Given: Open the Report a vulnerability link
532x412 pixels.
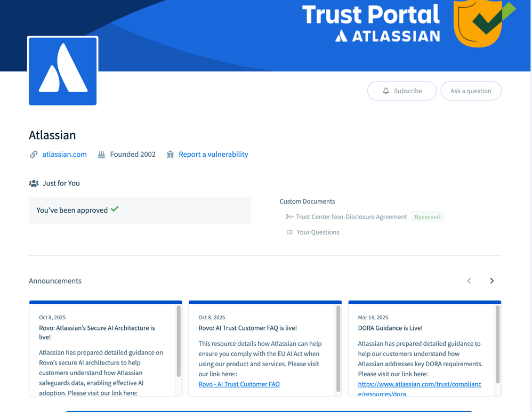Looking at the screenshot, I should coord(213,154).
